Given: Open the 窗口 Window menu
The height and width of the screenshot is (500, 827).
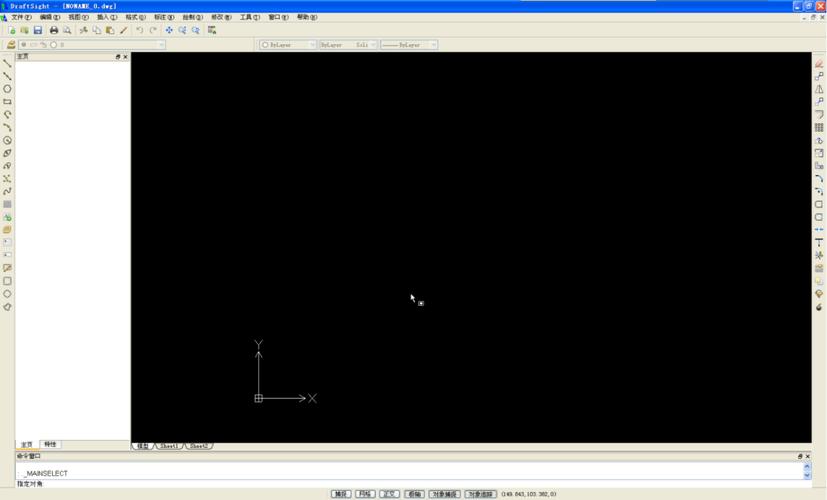Looking at the screenshot, I should click(x=278, y=17).
